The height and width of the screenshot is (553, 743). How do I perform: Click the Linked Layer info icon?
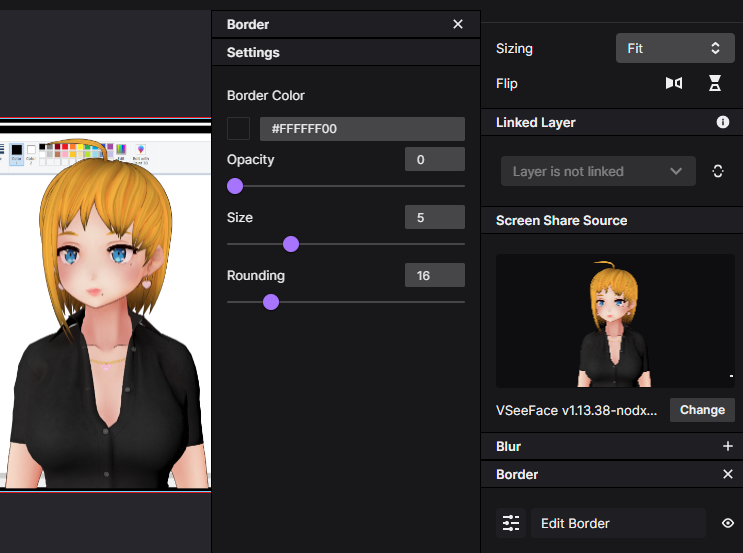tap(723, 122)
